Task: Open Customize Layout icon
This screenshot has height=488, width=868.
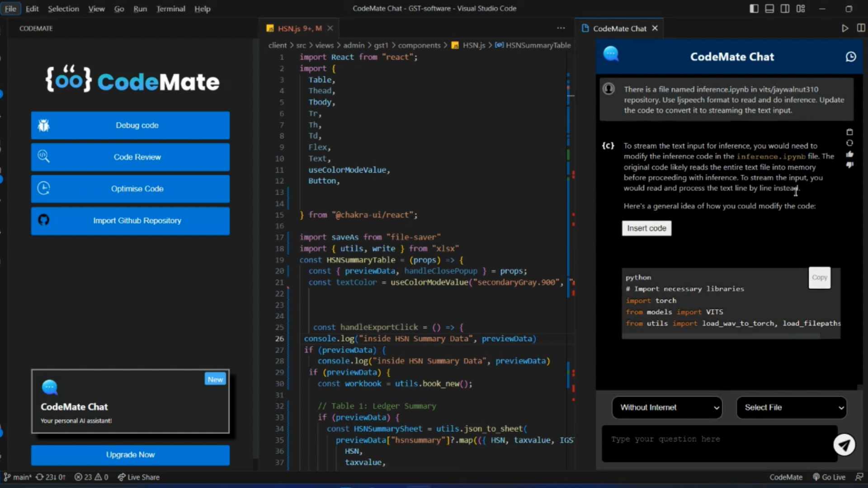Action: click(801, 9)
